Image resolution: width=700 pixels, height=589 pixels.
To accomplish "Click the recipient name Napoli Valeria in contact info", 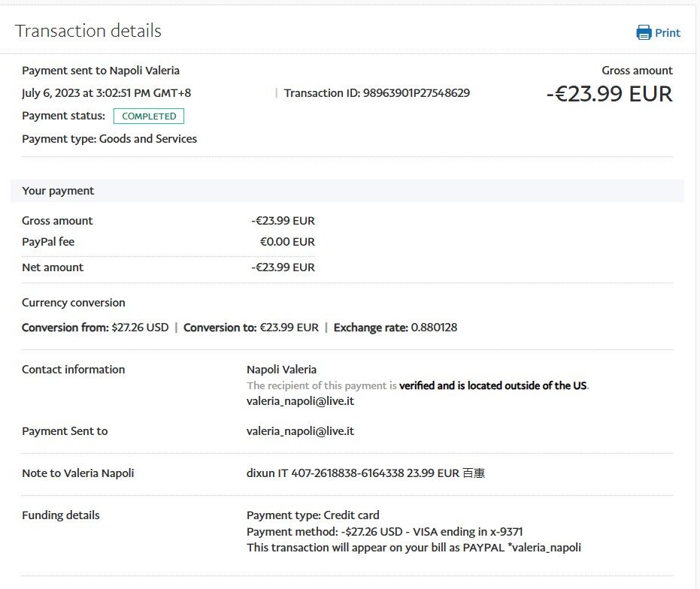I will [x=281, y=370].
